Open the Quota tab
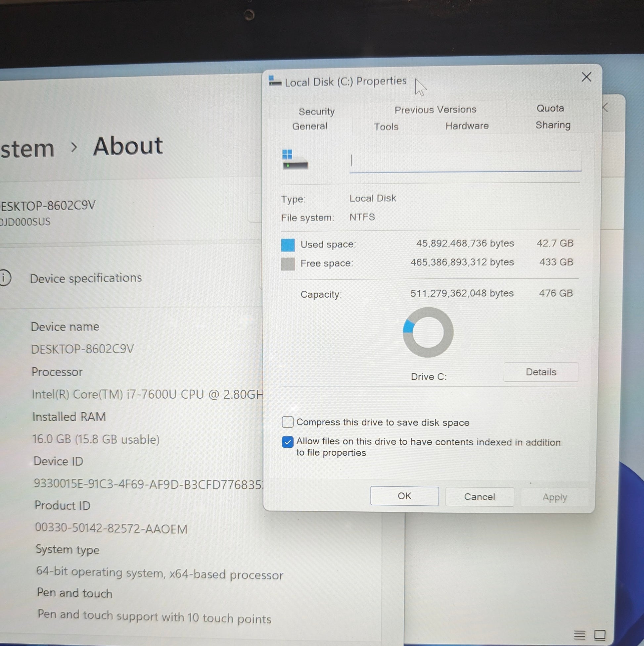Image resolution: width=644 pixels, height=646 pixels. coord(550,108)
